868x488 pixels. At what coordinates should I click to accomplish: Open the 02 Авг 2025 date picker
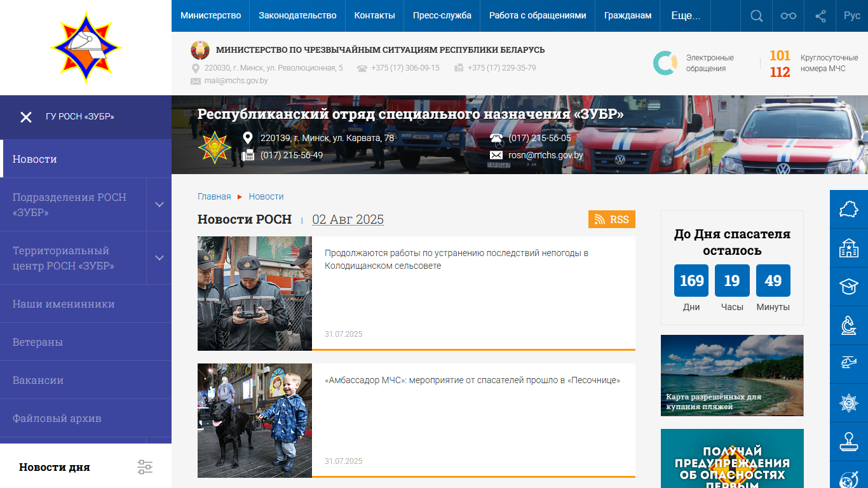click(348, 219)
